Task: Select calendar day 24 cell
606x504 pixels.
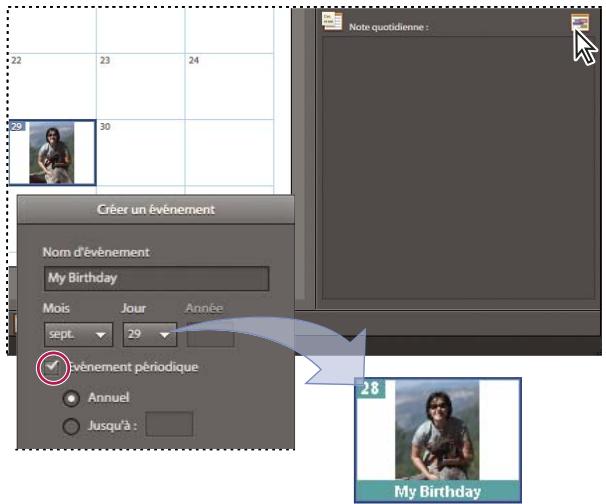Action: [x=229, y=86]
